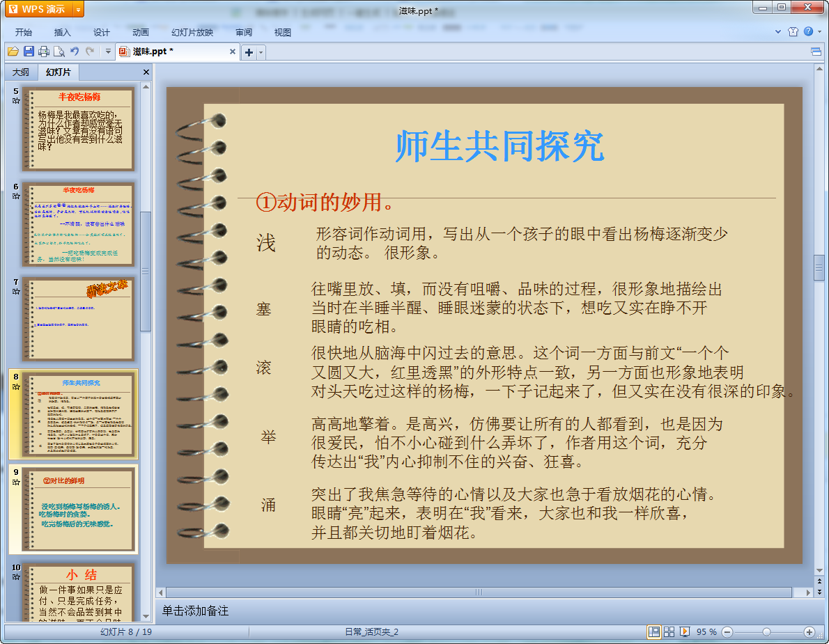Undo the last action
This screenshot has width=829, height=644.
click(x=75, y=52)
